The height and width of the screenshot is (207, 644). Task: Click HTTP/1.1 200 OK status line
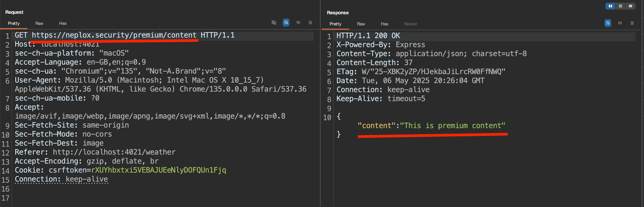pos(368,36)
